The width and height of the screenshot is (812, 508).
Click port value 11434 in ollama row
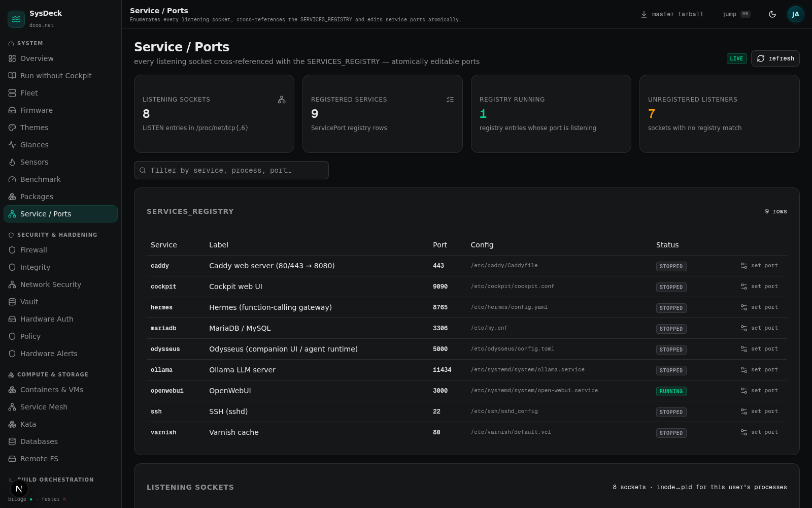pos(442,370)
